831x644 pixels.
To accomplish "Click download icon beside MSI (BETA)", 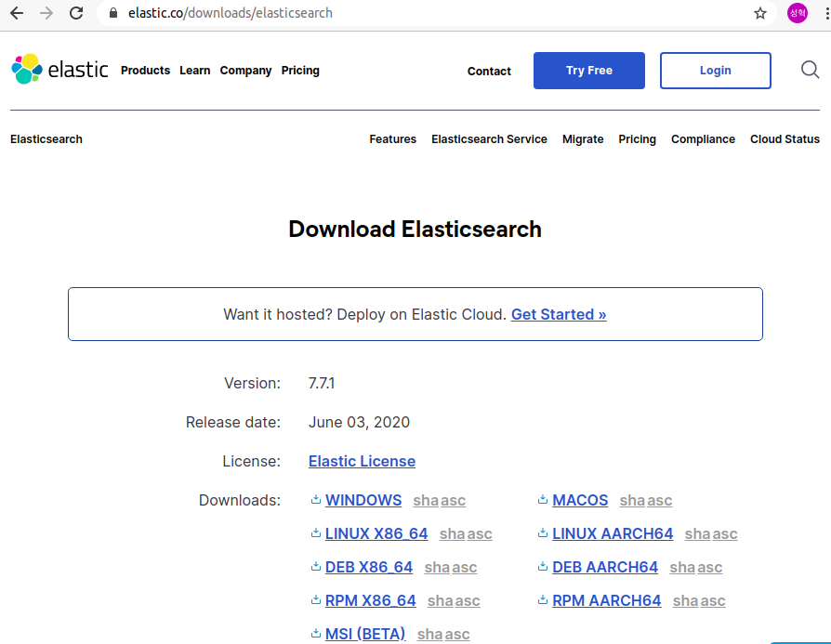I will pos(316,633).
